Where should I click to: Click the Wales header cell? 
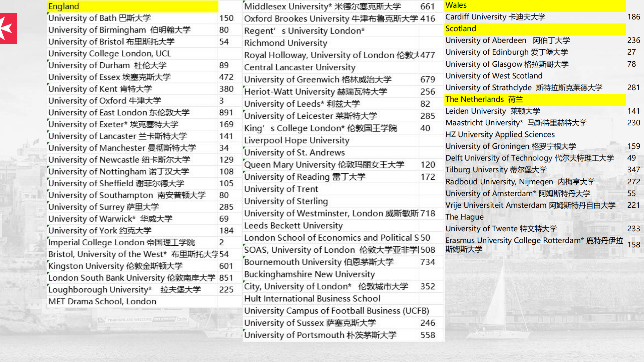coord(535,5)
